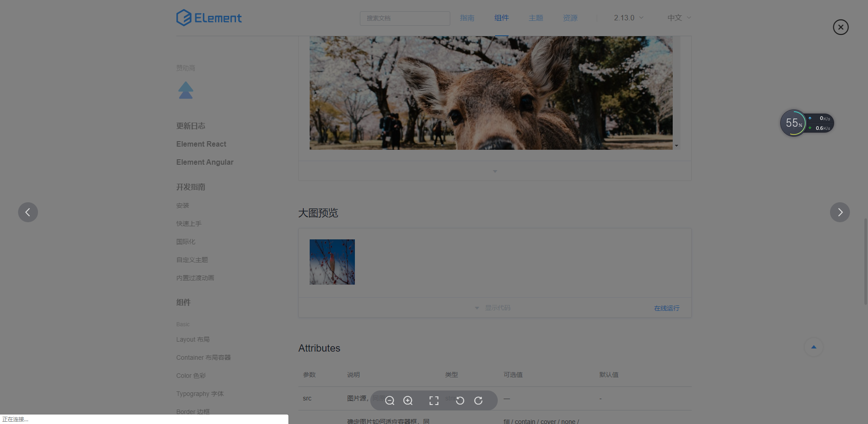The image size is (868, 424).
Task: Open the 中文 language selector
Action: (x=678, y=18)
